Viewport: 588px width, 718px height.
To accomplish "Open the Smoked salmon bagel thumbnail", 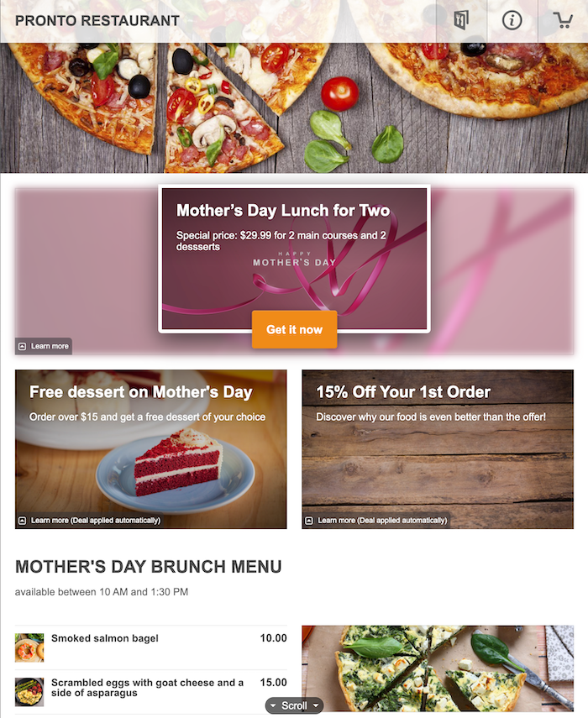I will (x=29, y=647).
